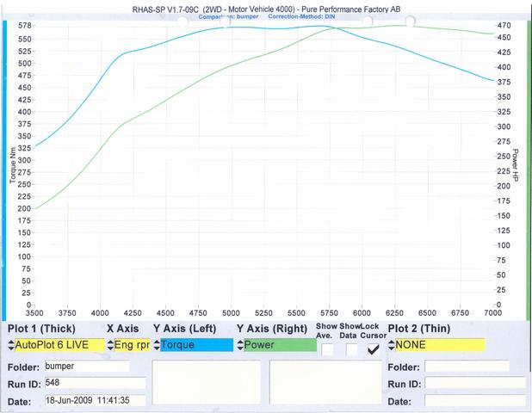Click the empty Plot 2 Run ID field
The image size is (532, 413).
point(473,384)
